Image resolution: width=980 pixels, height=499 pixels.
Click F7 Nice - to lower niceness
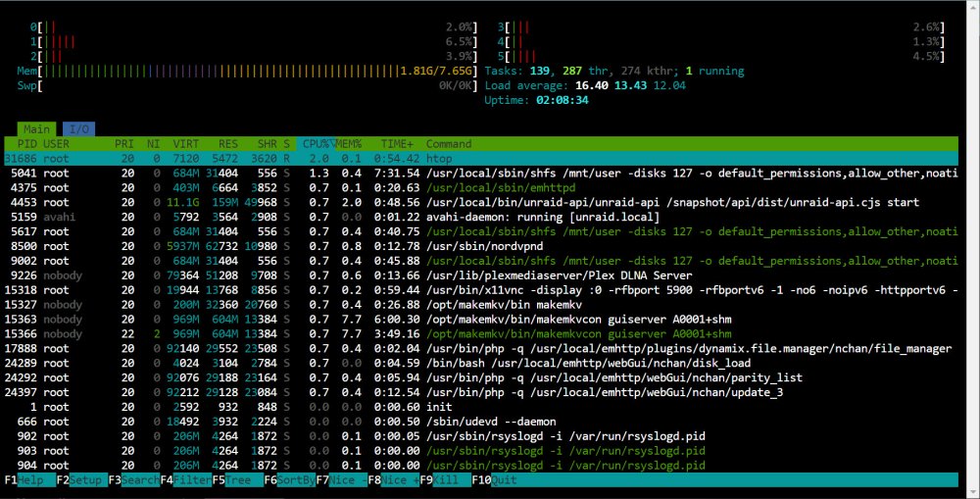pyautogui.click(x=341, y=480)
